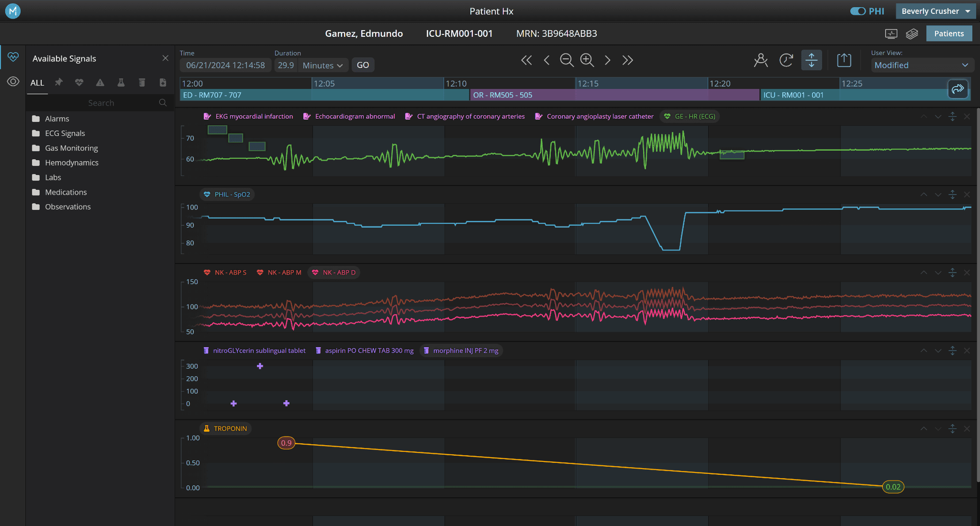Toggle CT angiography of coronary arteries legend
This screenshot has height=526, width=980.
pos(465,116)
